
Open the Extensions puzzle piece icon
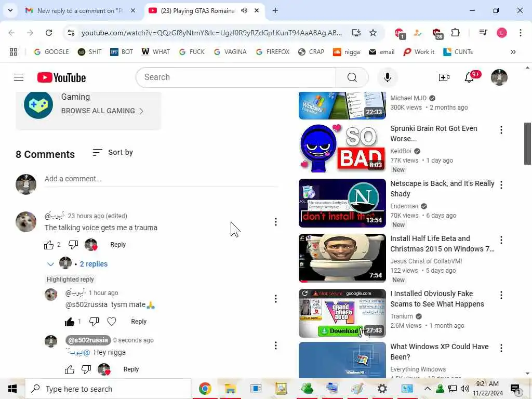[x=455, y=33]
